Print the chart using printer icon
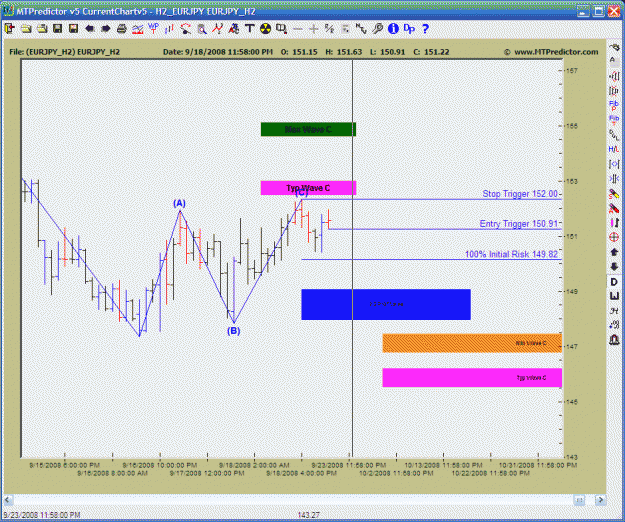Viewport: 625px width, 522px height. point(122,29)
